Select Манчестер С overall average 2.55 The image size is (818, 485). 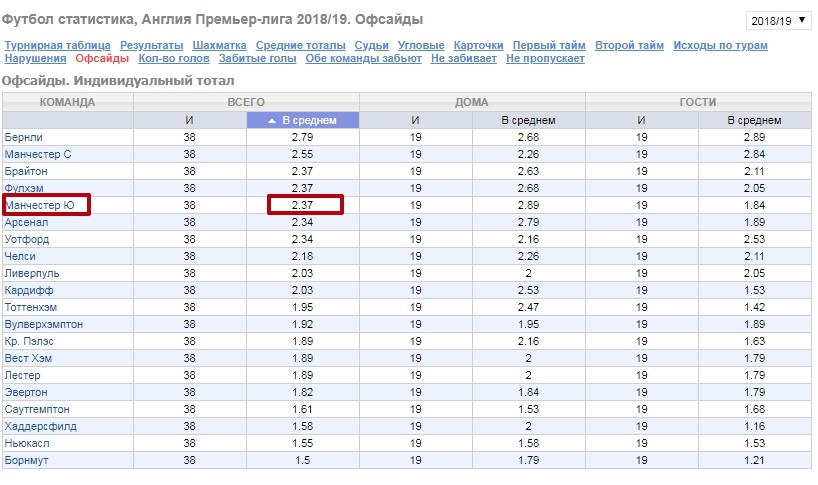click(x=303, y=154)
